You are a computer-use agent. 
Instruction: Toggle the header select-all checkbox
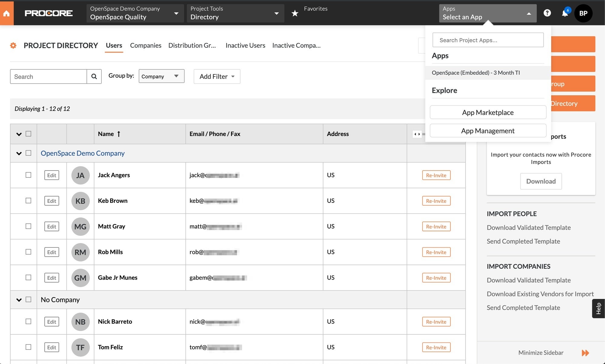(28, 134)
